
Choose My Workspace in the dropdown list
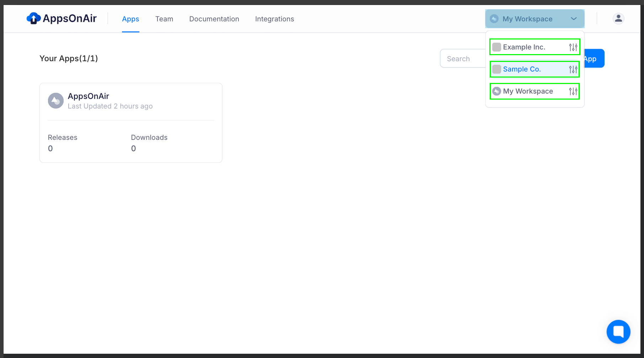click(x=528, y=91)
